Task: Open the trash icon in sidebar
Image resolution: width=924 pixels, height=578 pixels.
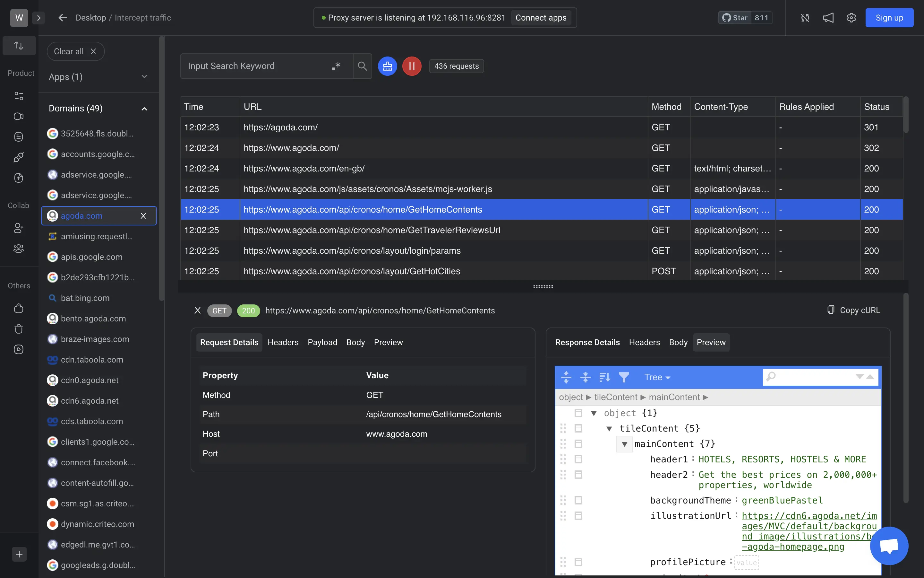Action: (x=19, y=329)
